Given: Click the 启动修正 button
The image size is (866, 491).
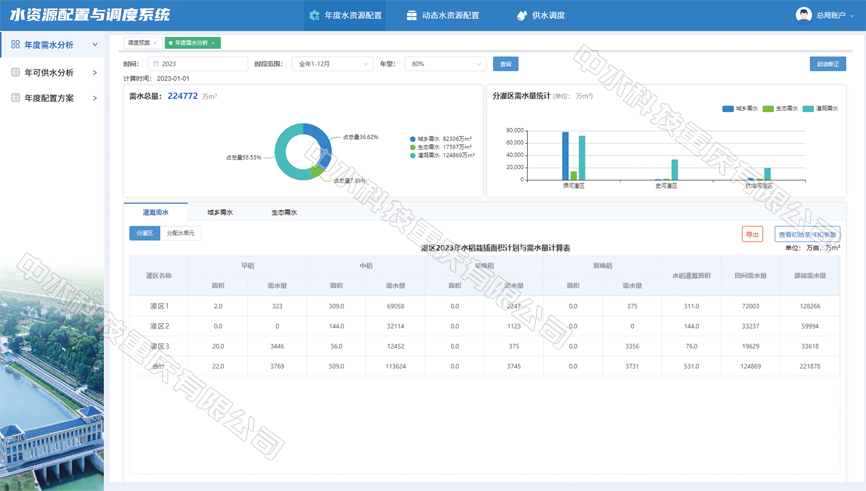Looking at the screenshot, I should [827, 64].
